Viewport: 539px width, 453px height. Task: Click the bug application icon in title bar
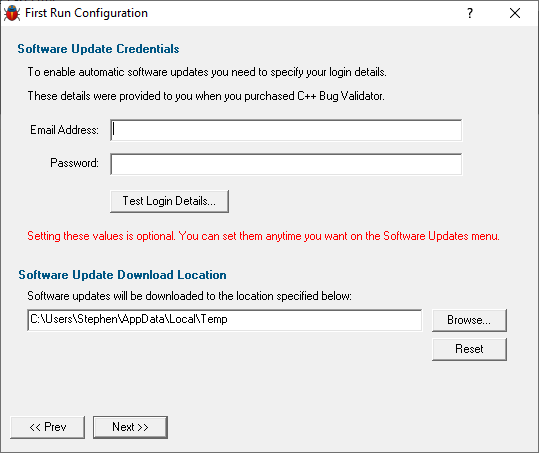(x=12, y=13)
